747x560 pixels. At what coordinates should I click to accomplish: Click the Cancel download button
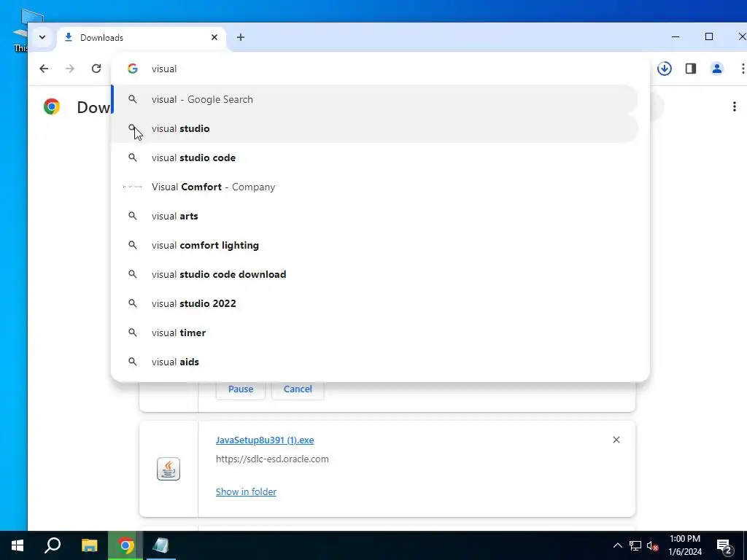(298, 389)
